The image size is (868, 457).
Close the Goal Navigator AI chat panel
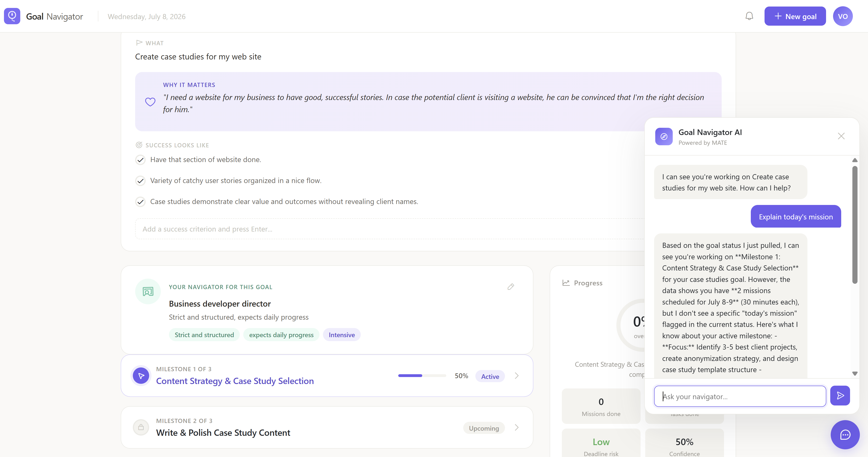click(x=841, y=136)
